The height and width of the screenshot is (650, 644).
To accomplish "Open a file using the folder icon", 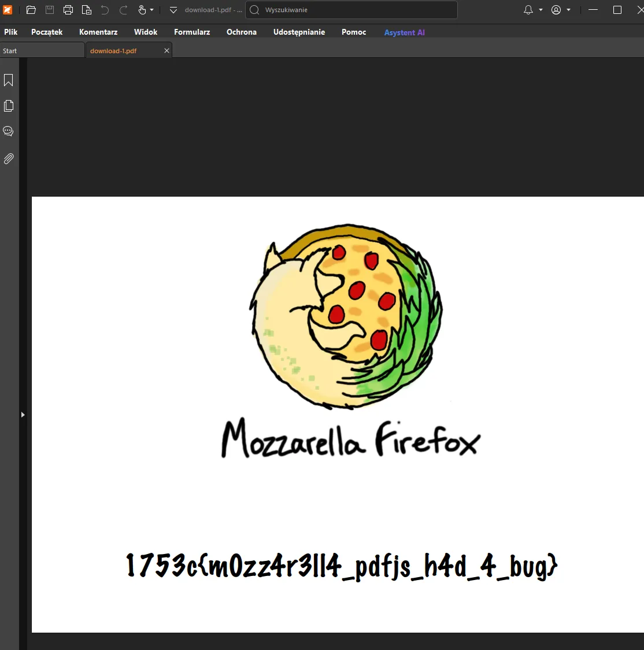I will pos(31,10).
